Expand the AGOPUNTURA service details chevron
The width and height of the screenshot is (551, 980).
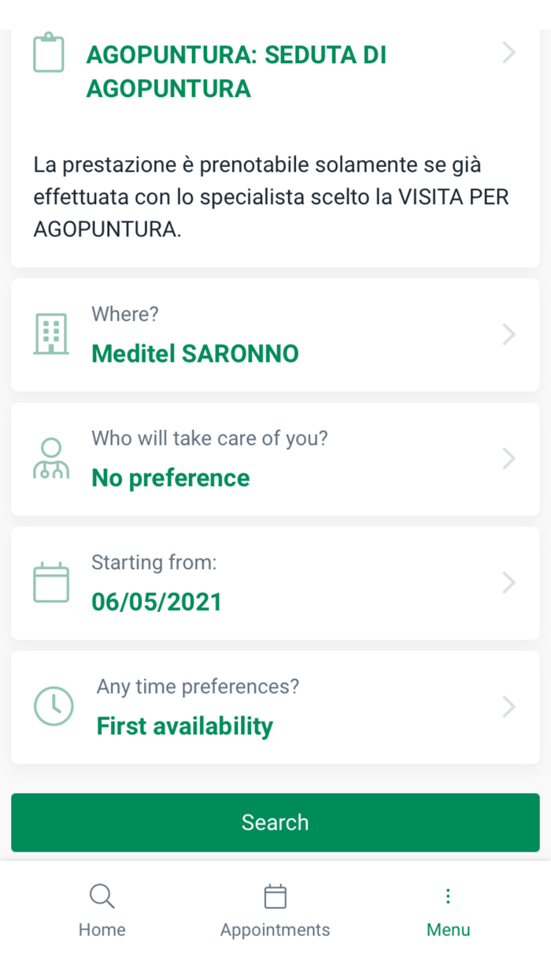pos(508,53)
